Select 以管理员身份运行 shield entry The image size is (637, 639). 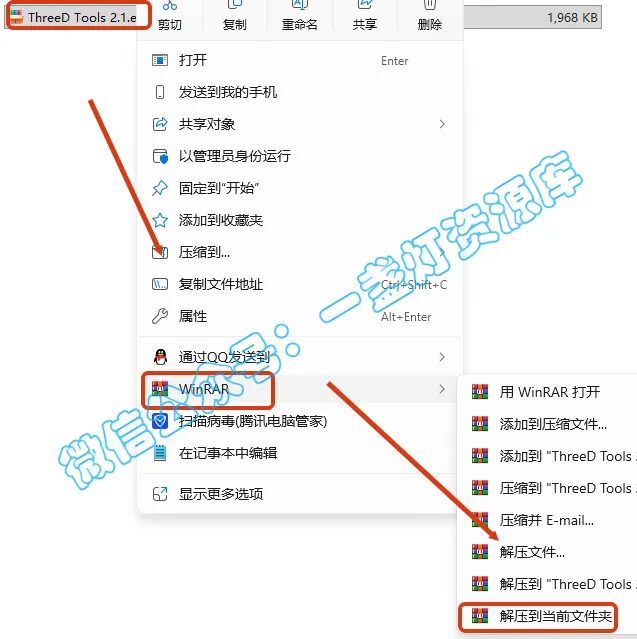[300, 156]
